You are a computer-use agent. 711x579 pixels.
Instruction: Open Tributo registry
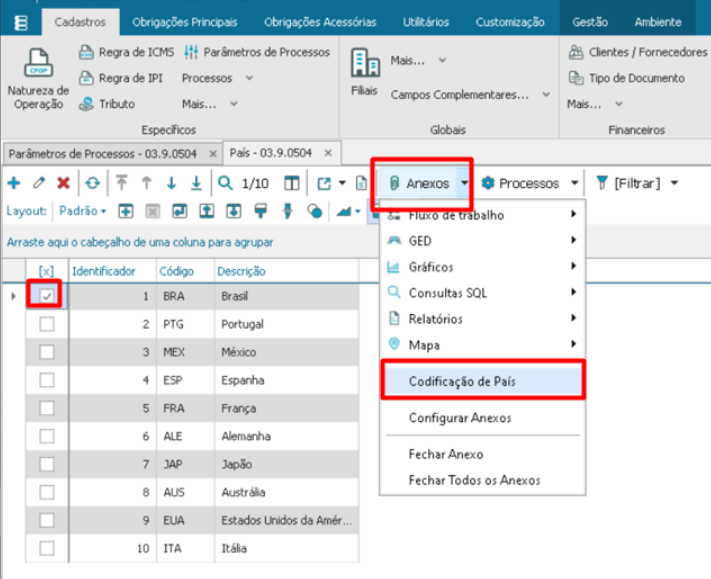pos(107,104)
